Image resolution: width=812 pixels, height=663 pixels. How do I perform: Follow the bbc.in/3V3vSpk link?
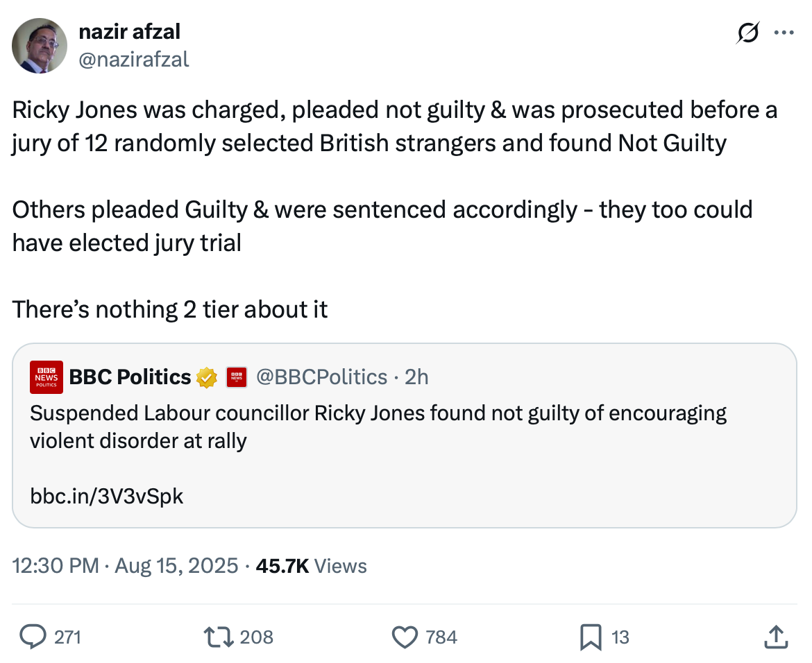[106, 495]
